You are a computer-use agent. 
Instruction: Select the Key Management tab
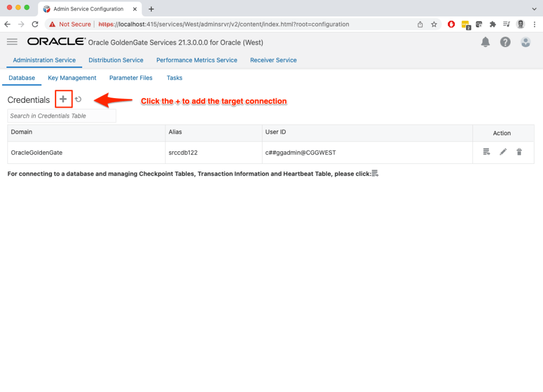point(72,78)
